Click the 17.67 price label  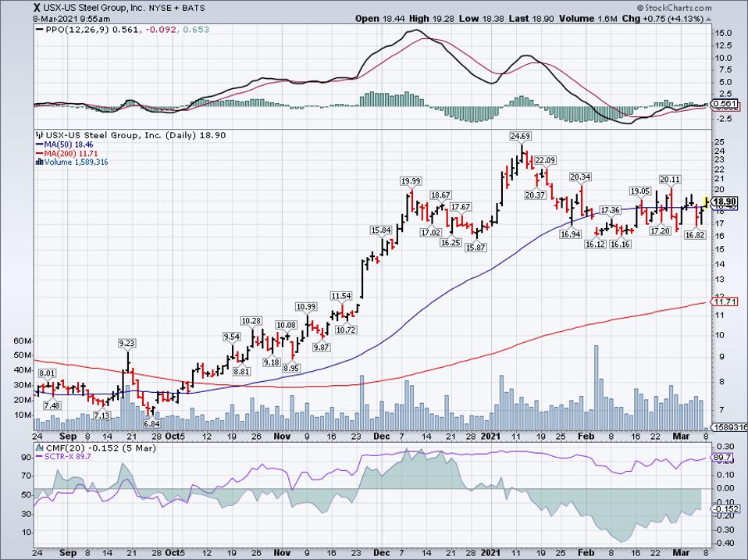(x=461, y=206)
